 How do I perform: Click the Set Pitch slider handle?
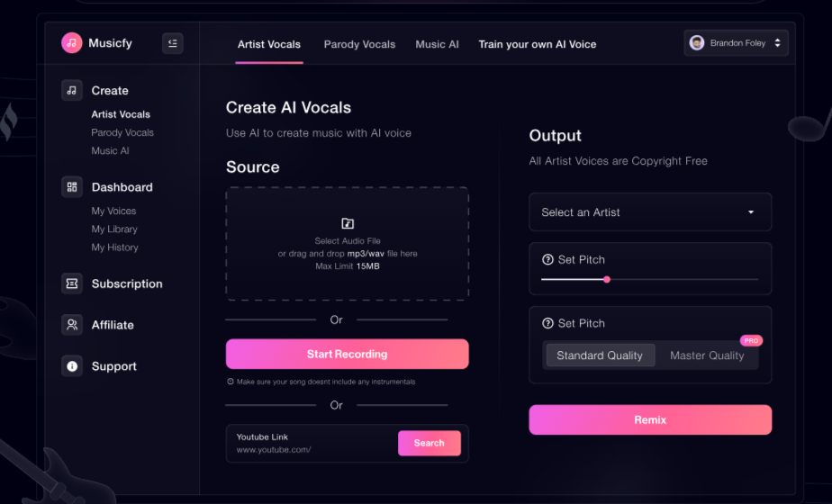[x=607, y=279]
